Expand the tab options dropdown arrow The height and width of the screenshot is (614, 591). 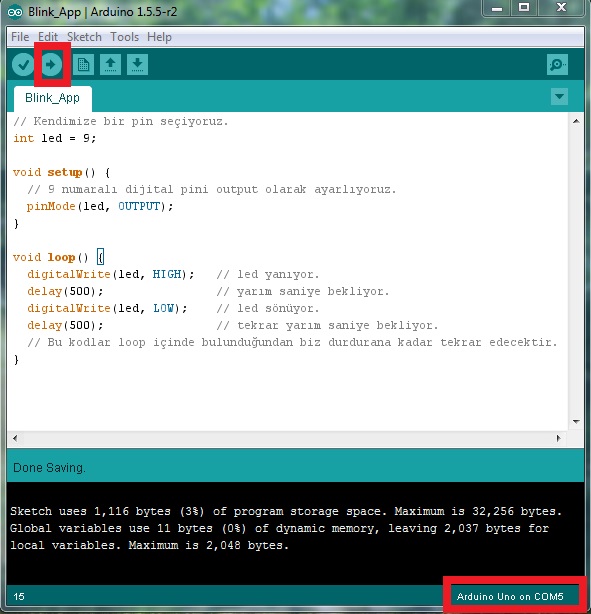(559, 96)
